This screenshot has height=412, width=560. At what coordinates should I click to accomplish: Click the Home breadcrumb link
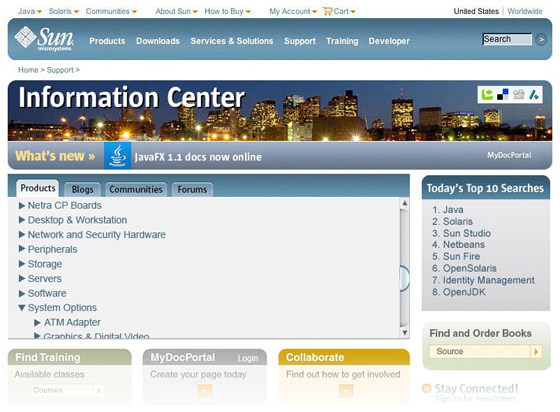coord(28,70)
